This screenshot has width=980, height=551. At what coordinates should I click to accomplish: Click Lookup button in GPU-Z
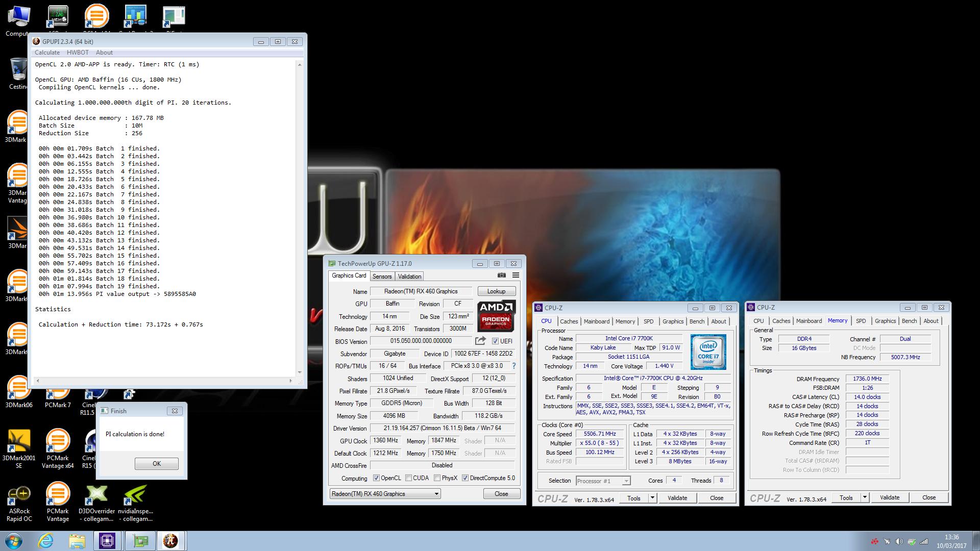click(496, 291)
